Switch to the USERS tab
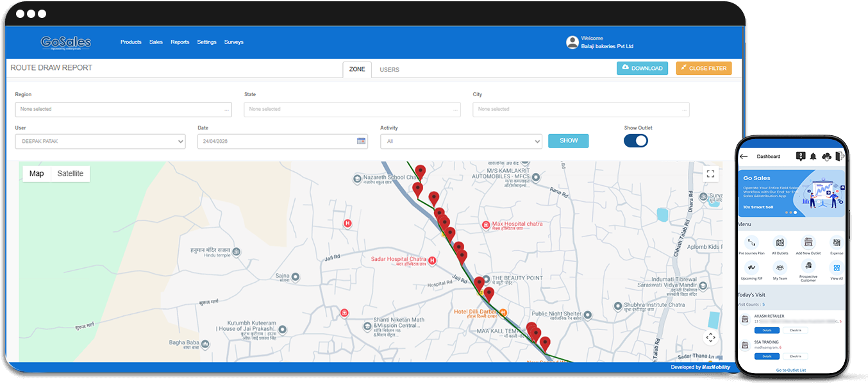 (x=389, y=69)
